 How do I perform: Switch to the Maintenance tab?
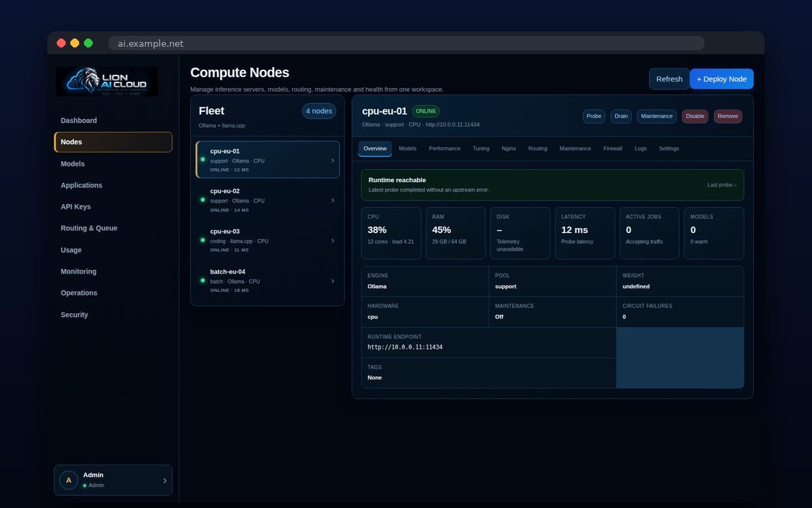point(575,148)
